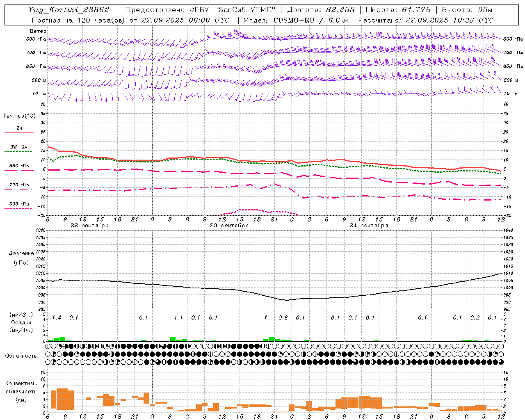Click the 500 м wind level label on left
The width and height of the screenshot is (525, 420).
click(x=39, y=80)
